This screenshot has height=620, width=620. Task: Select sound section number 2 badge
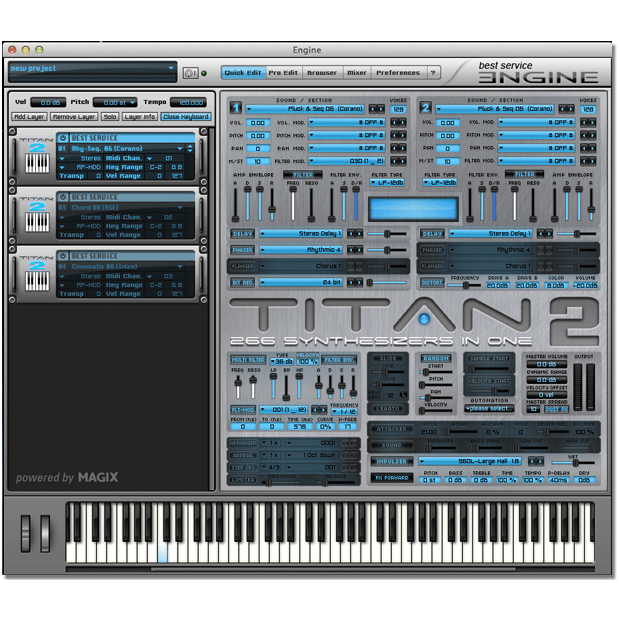coord(426,108)
